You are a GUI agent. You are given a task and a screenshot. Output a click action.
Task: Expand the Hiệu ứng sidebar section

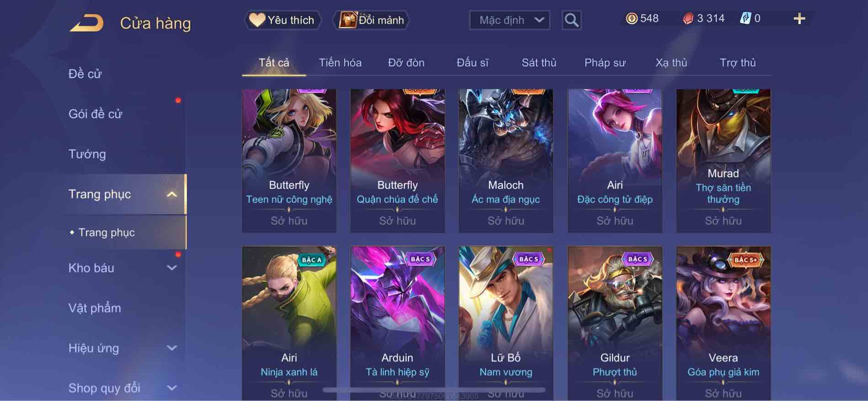pos(171,348)
